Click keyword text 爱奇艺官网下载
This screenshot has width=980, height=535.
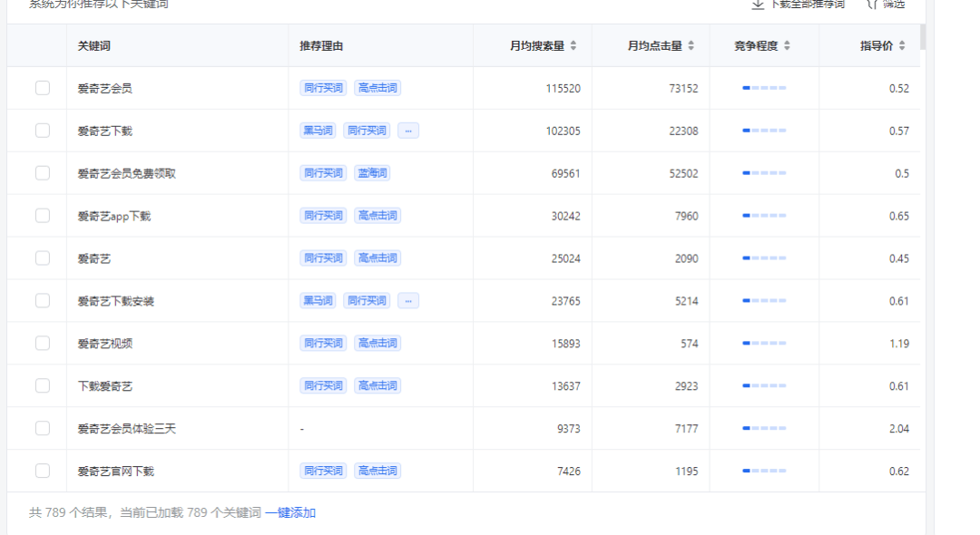(115, 471)
